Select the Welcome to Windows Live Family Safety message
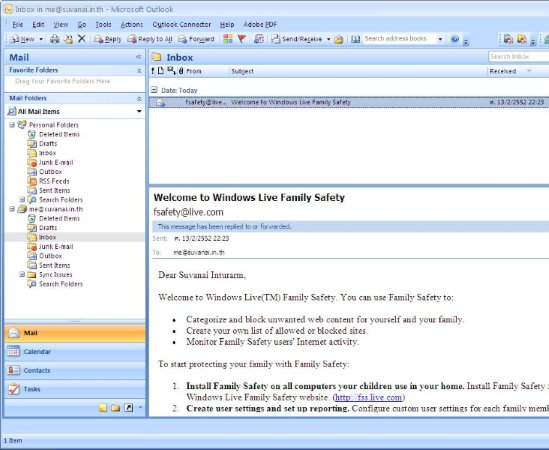The image size is (549, 450). 349,102
